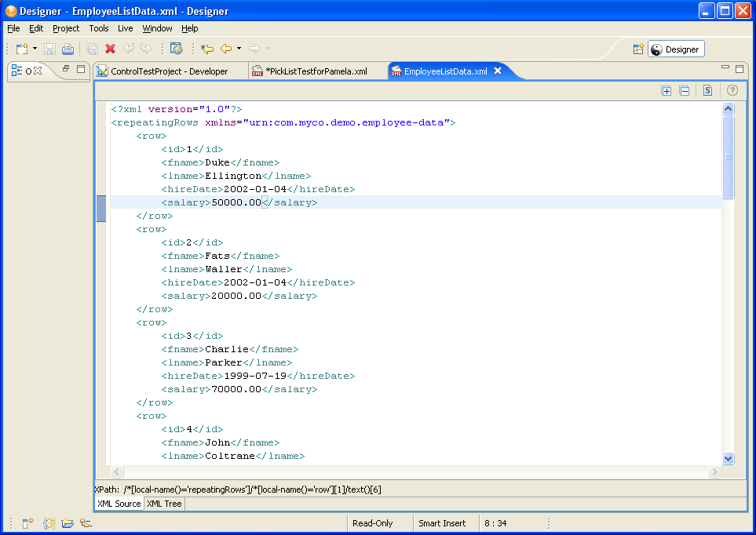Image resolution: width=756 pixels, height=535 pixels.
Task: Expand all XML nodes with plus icon
Action: point(667,91)
